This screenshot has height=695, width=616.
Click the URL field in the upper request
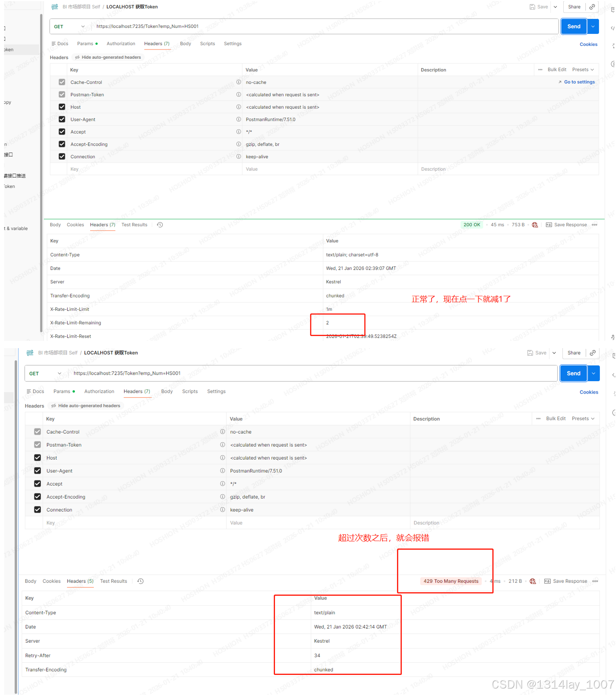(x=326, y=27)
